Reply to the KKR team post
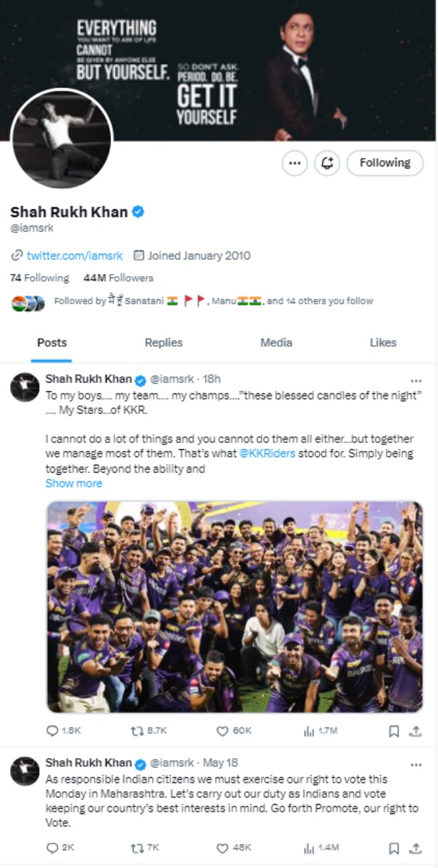 coord(53,731)
